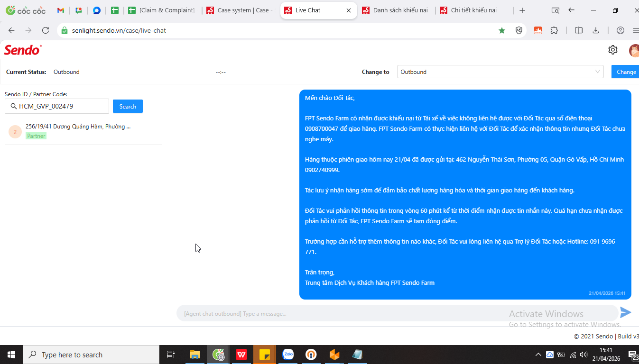Open the Sendo settings gear

coord(613,50)
